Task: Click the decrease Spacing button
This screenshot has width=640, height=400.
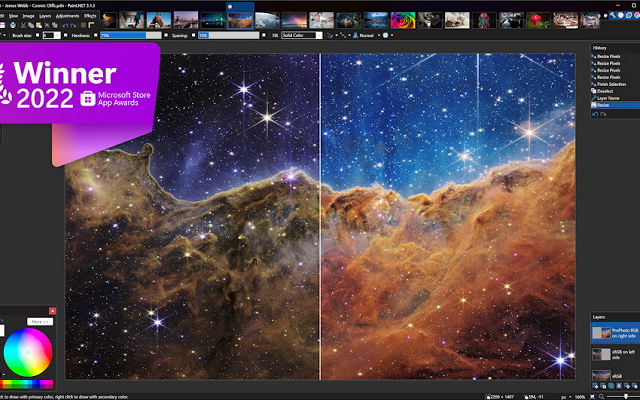Action: pos(193,35)
